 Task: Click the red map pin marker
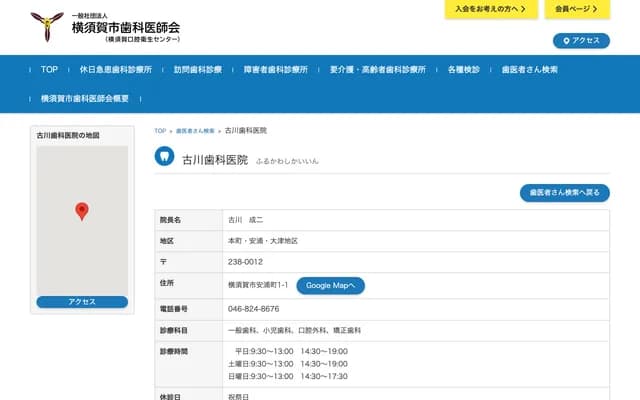click(x=82, y=211)
